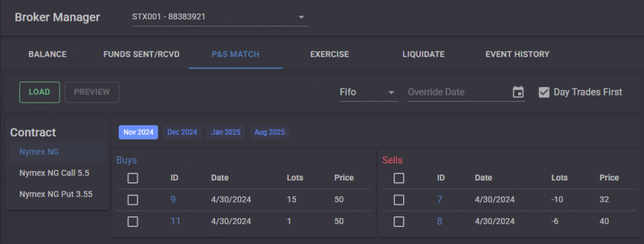This screenshot has height=244, width=644.
Task: Check the Sells select-all header checkbox
Action: click(x=399, y=178)
